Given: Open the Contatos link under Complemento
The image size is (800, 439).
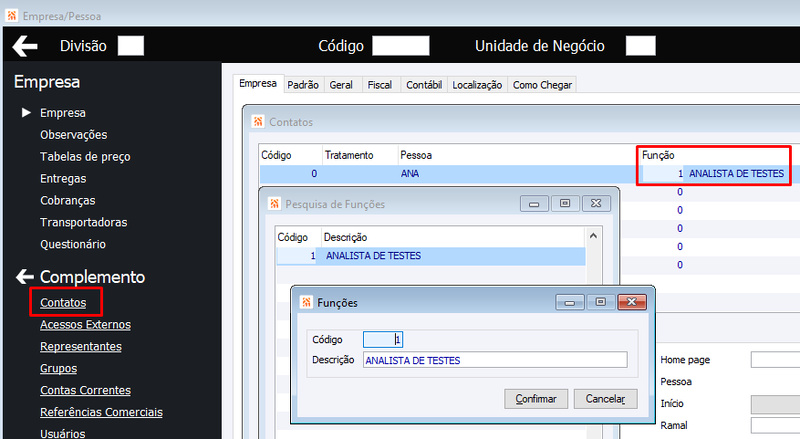Looking at the screenshot, I should coord(63,303).
